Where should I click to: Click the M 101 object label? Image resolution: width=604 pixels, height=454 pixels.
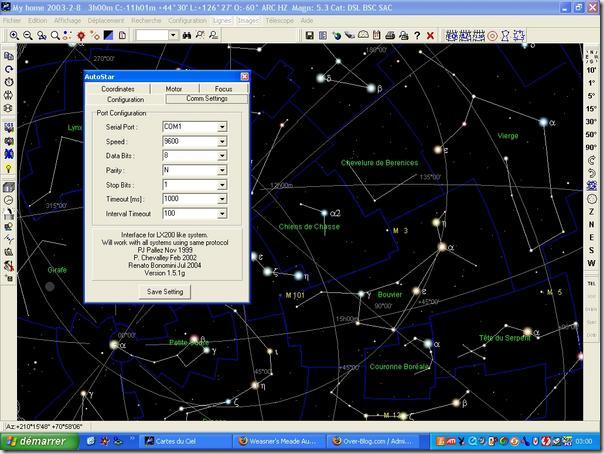[x=295, y=295]
